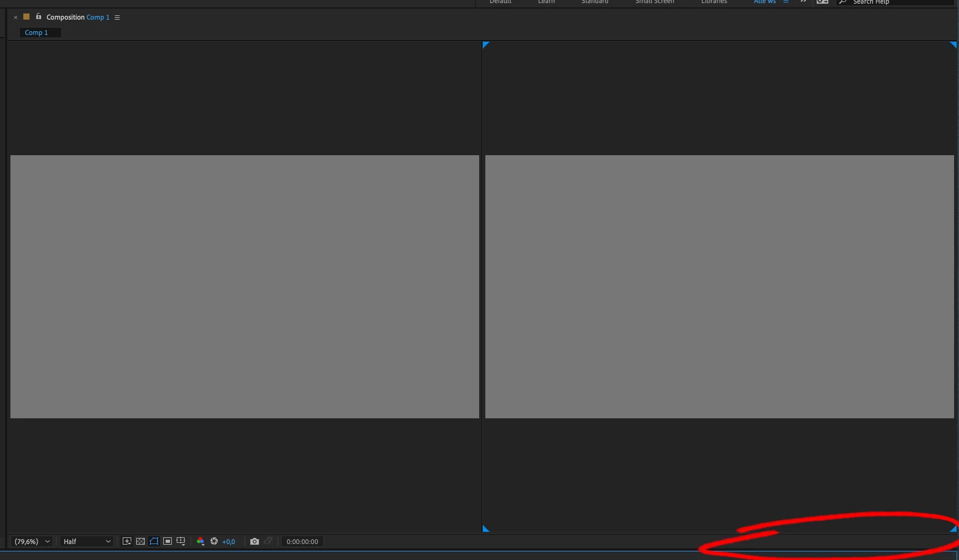
Task: Take a snapshot with the camera icon
Action: (255, 542)
